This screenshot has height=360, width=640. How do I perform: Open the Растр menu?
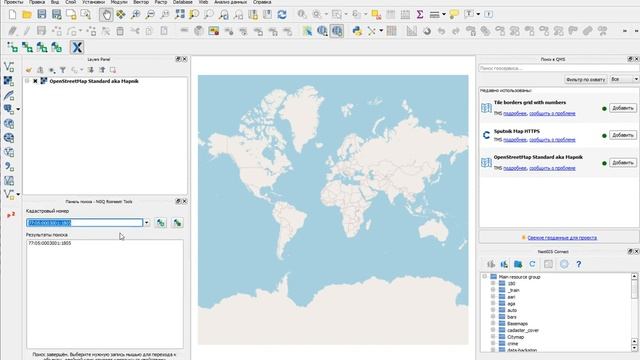(161, 2)
